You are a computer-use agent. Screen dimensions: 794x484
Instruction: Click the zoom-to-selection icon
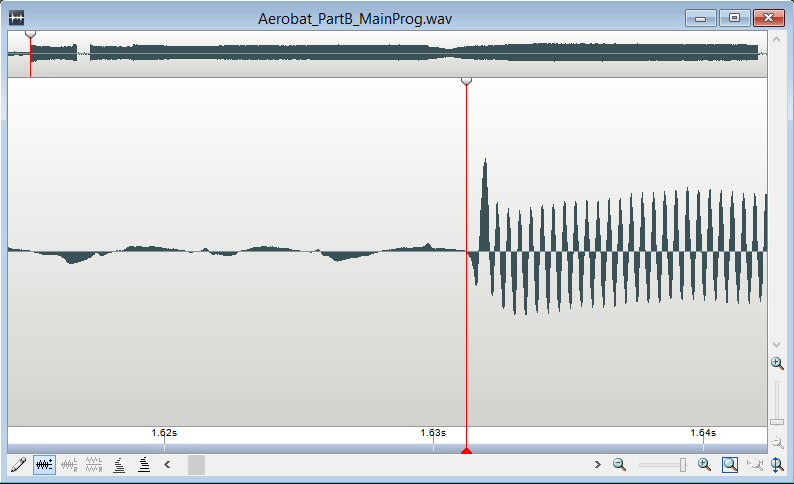tap(754, 464)
